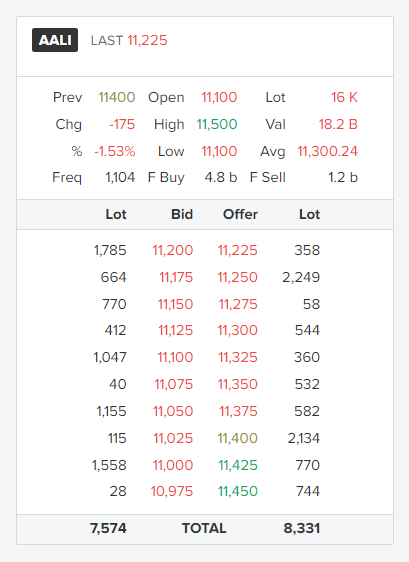Click the offer price 11,450
The image size is (409, 562).
pyautogui.click(x=238, y=491)
